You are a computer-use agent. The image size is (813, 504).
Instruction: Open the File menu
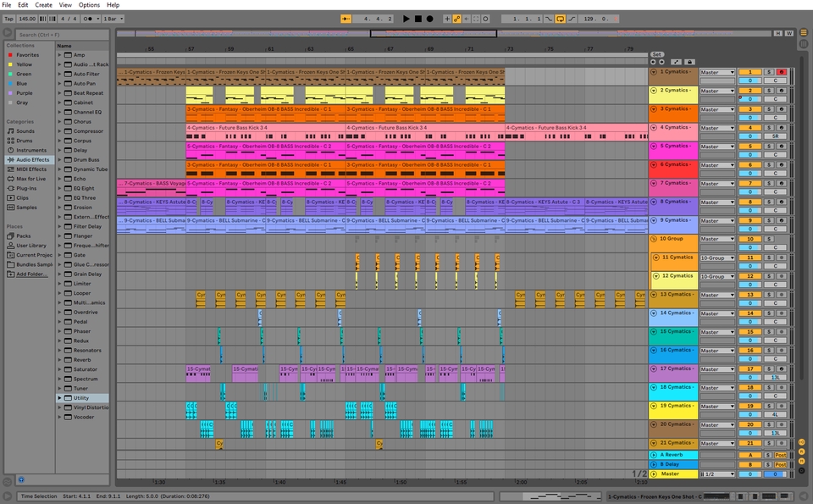coord(7,5)
